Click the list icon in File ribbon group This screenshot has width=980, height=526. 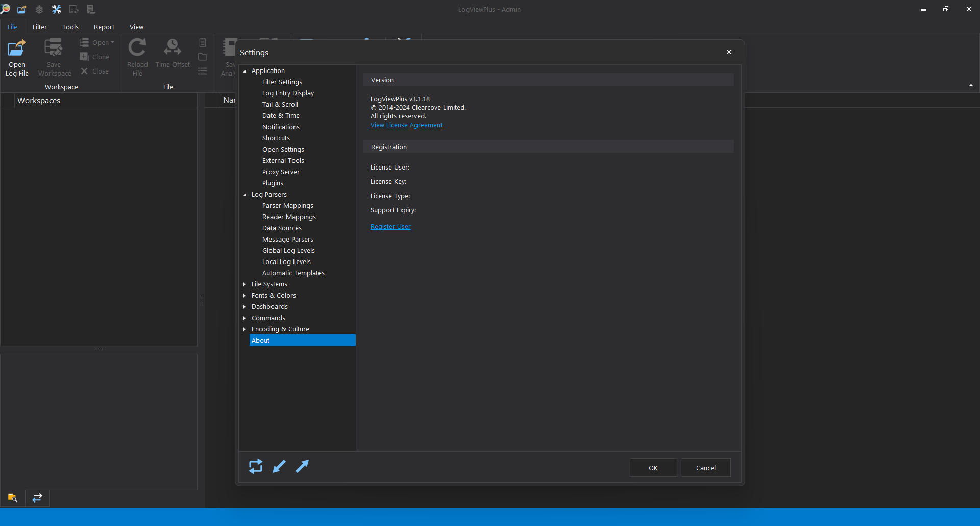click(203, 71)
